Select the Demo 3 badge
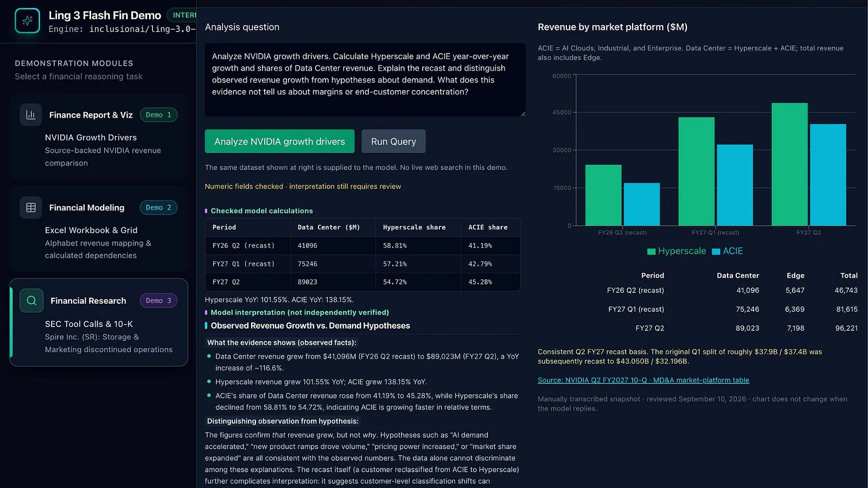868x488 pixels. click(x=158, y=300)
